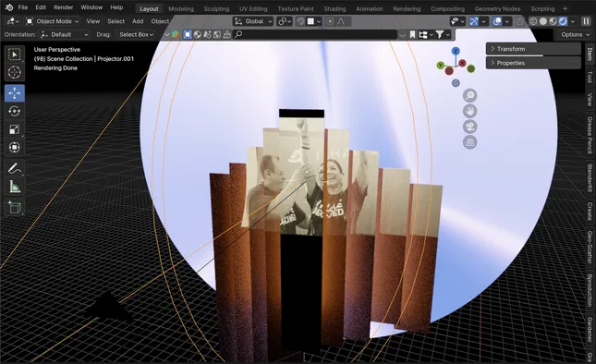Open Orientation Default dropdown
This screenshot has height=364, width=596.
click(65, 34)
